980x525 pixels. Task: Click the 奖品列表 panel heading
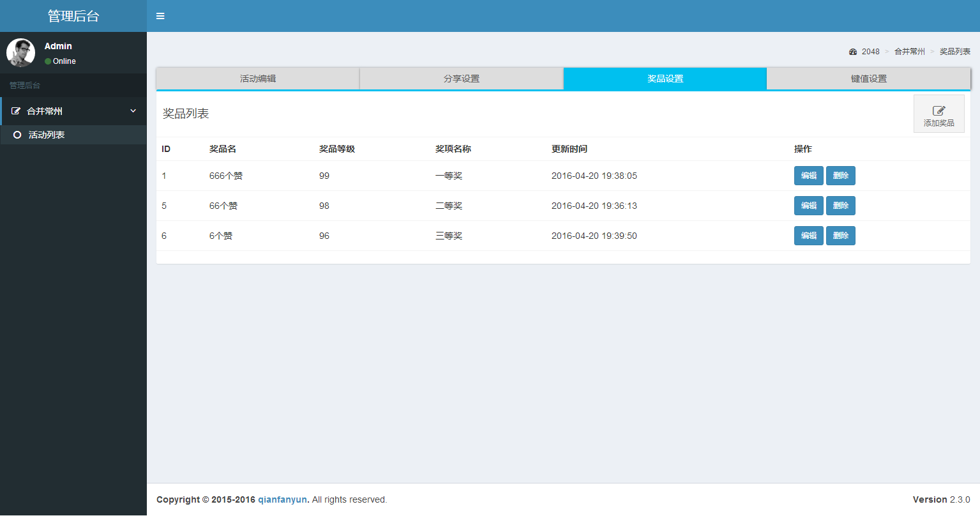click(186, 114)
